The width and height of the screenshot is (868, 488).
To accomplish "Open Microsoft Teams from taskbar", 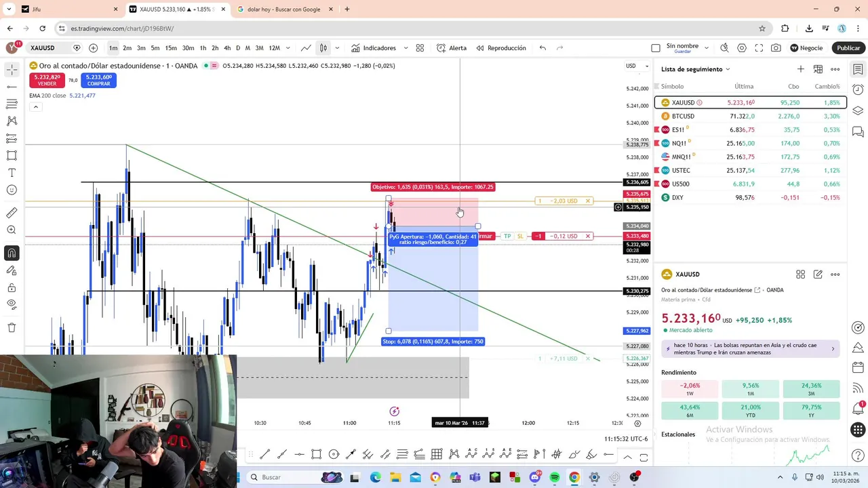I will 475,477.
